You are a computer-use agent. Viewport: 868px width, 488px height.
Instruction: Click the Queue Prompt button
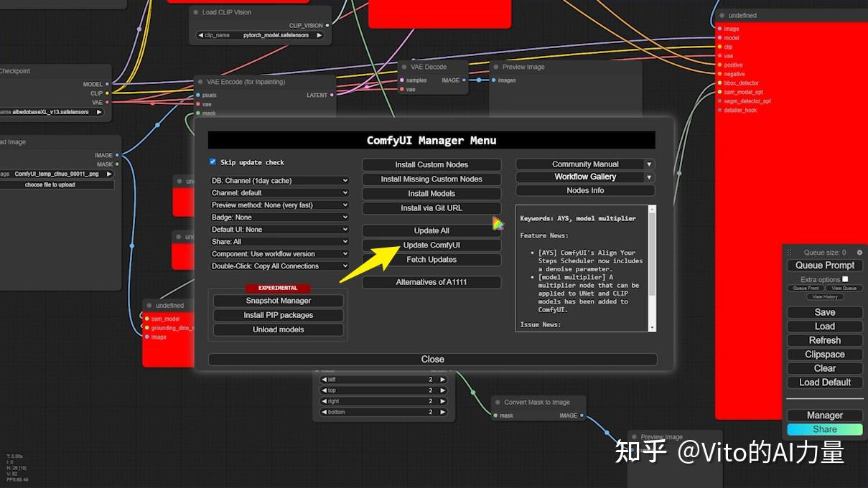(x=824, y=265)
